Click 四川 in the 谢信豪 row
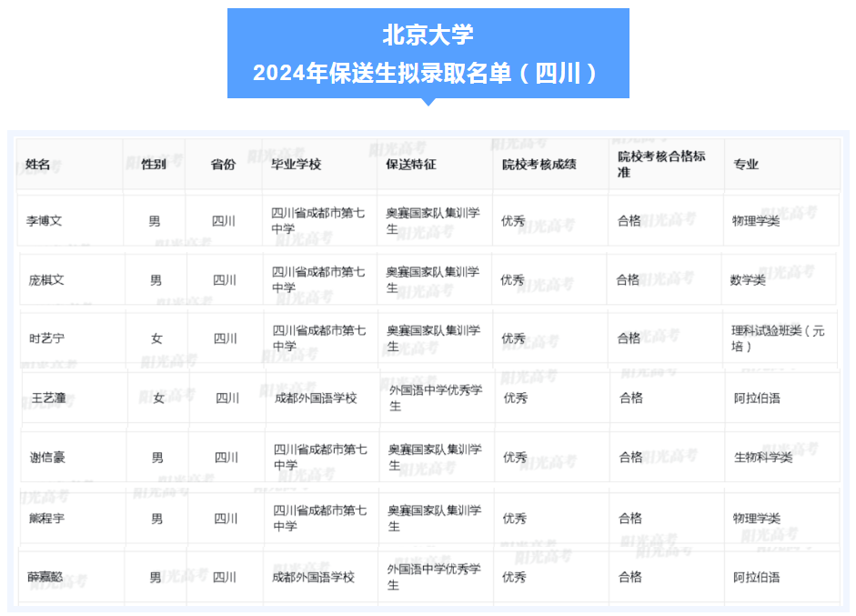The width and height of the screenshot is (856, 616). coord(226,458)
